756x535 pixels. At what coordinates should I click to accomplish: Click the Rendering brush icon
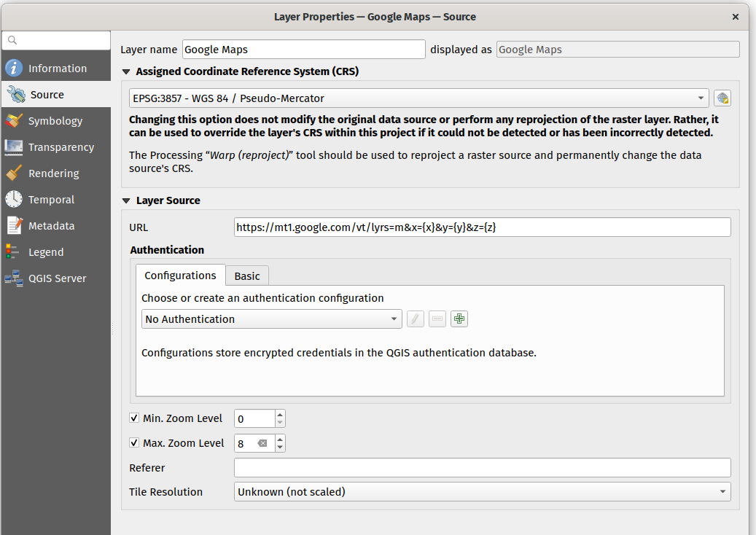click(14, 173)
